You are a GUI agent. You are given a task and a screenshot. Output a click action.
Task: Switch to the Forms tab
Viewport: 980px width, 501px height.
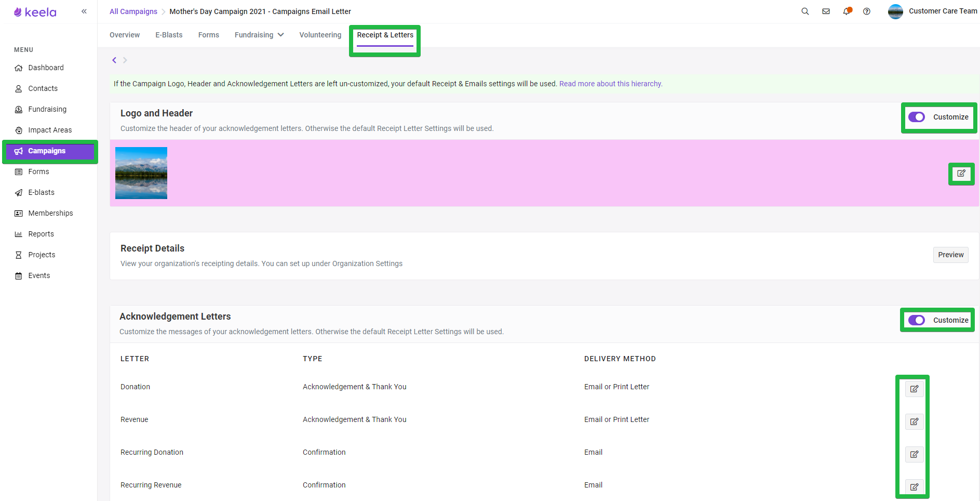tap(209, 35)
